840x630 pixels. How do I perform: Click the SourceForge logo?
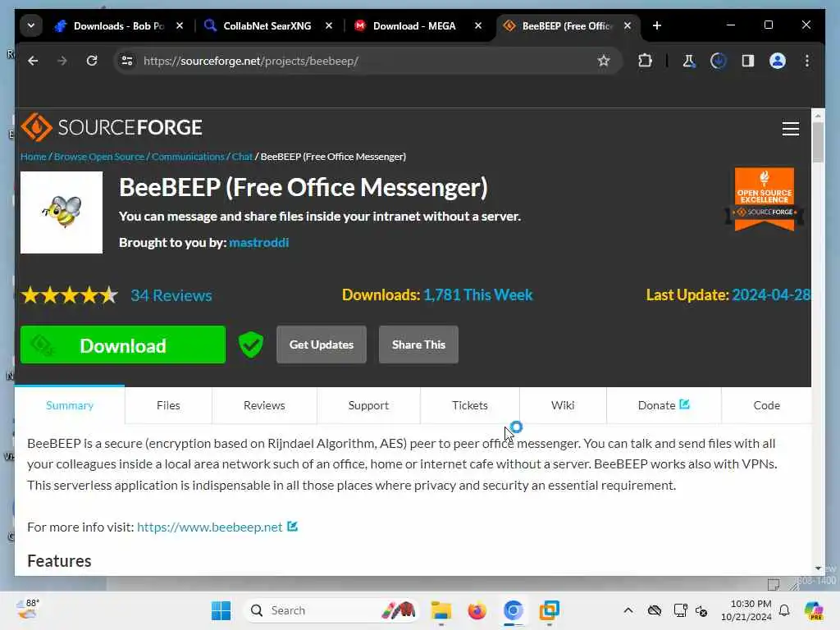(112, 127)
